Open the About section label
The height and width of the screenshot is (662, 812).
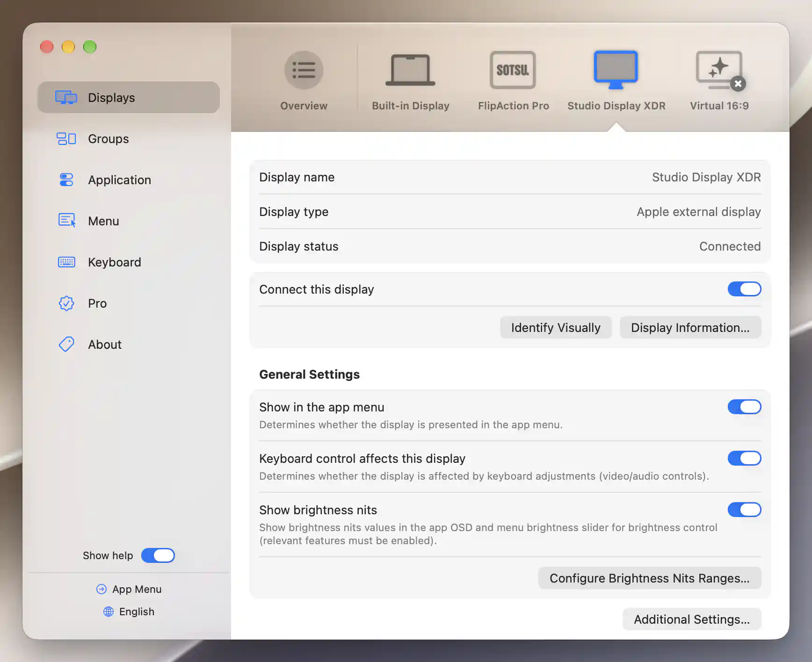click(105, 345)
